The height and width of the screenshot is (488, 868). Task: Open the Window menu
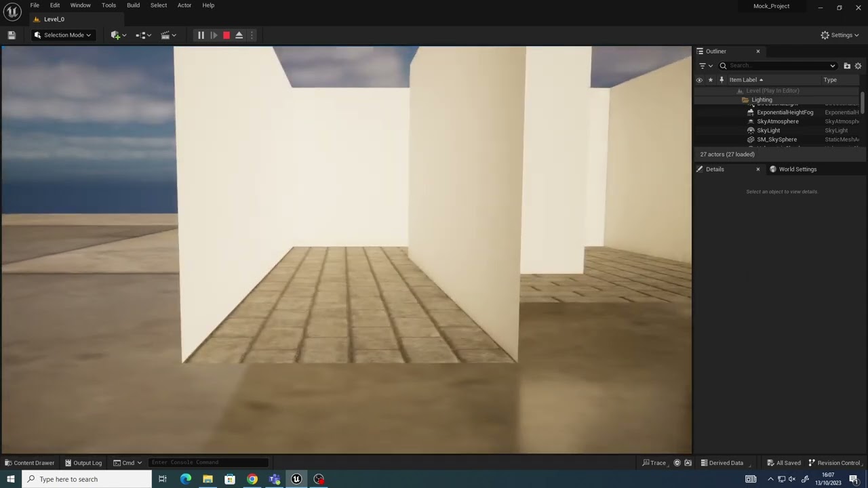[81, 5]
